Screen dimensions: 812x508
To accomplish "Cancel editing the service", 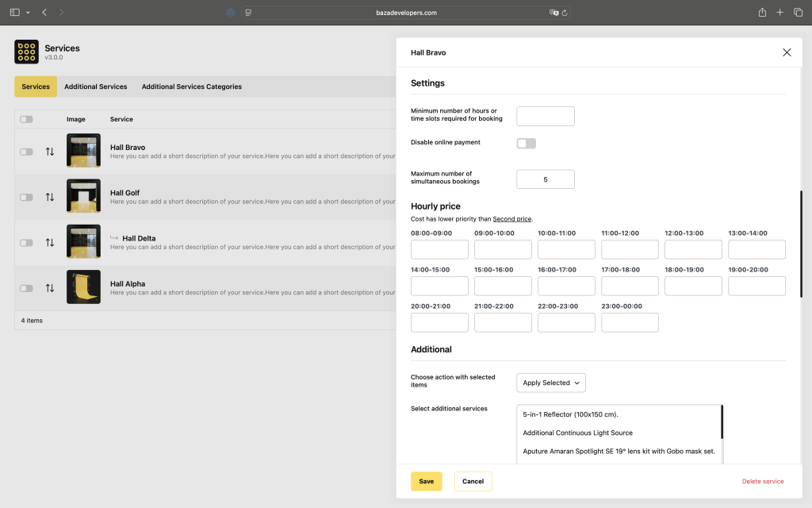I will pos(473,481).
